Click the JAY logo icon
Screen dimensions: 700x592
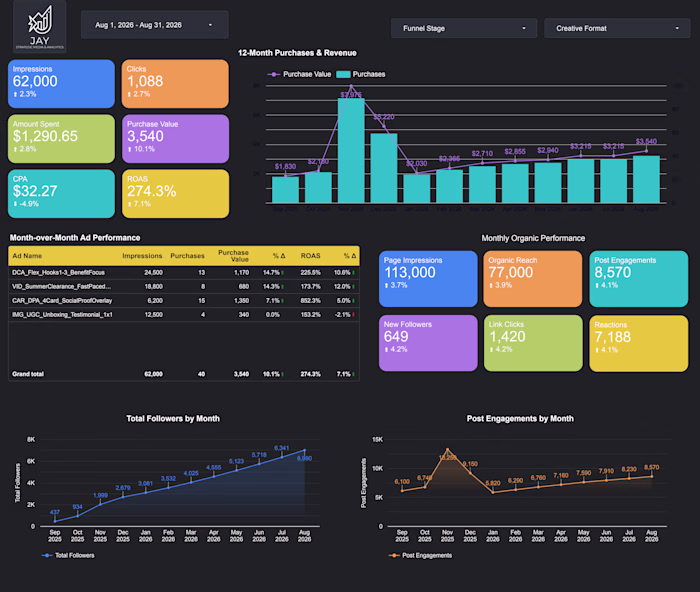[40, 26]
